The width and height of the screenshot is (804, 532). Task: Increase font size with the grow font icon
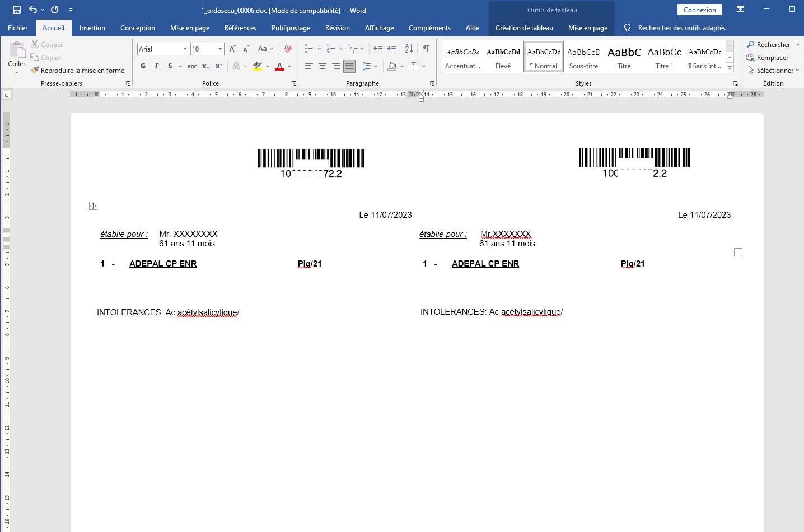(232, 49)
